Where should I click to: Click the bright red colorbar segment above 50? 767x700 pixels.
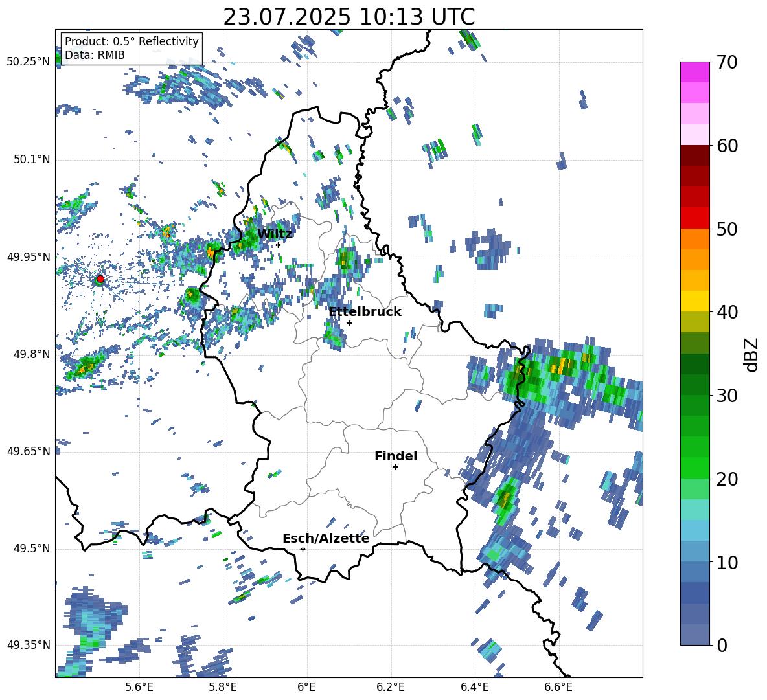point(694,218)
